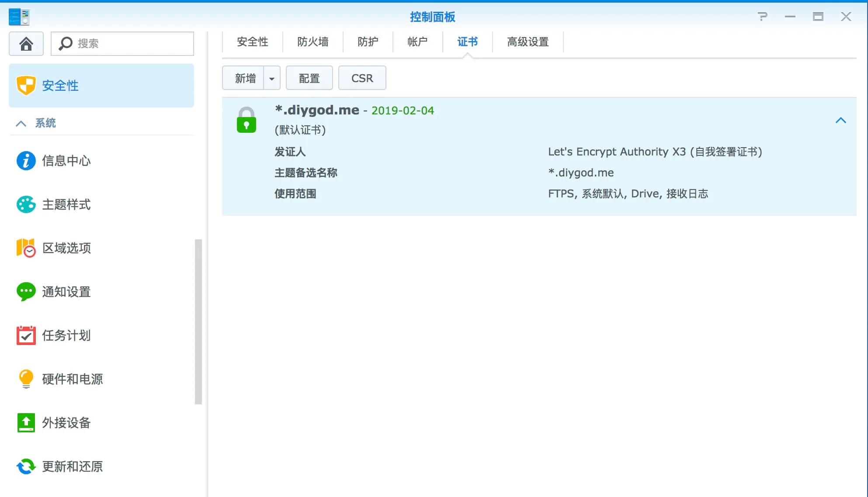Collapse the *.diygod.me certificate details

(x=840, y=121)
